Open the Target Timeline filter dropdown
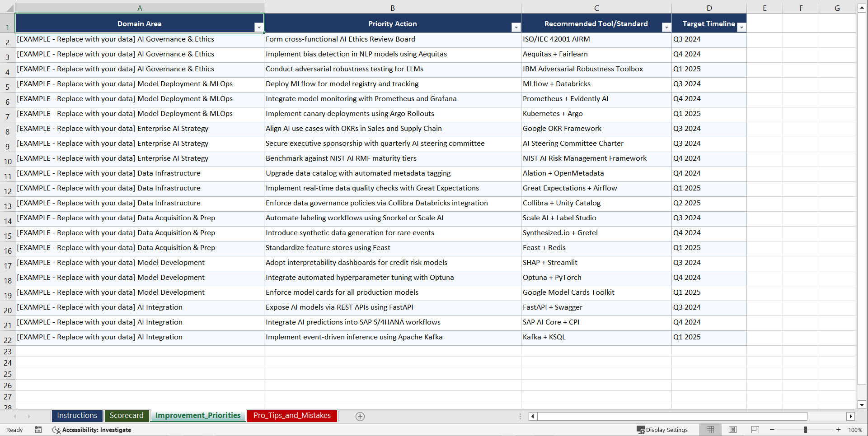This screenshot has height=436, width=868. coord(741,28)
